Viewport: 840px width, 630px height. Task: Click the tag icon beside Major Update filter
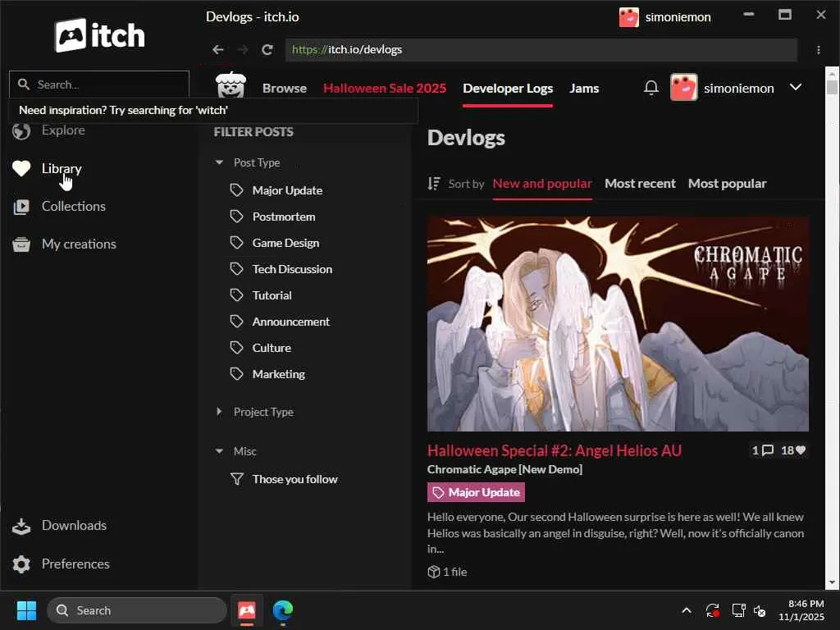coord(237,190)
